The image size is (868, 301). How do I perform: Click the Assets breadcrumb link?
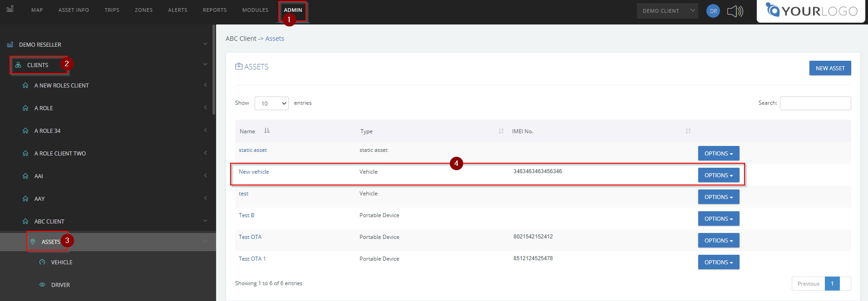tap(275, 39)
